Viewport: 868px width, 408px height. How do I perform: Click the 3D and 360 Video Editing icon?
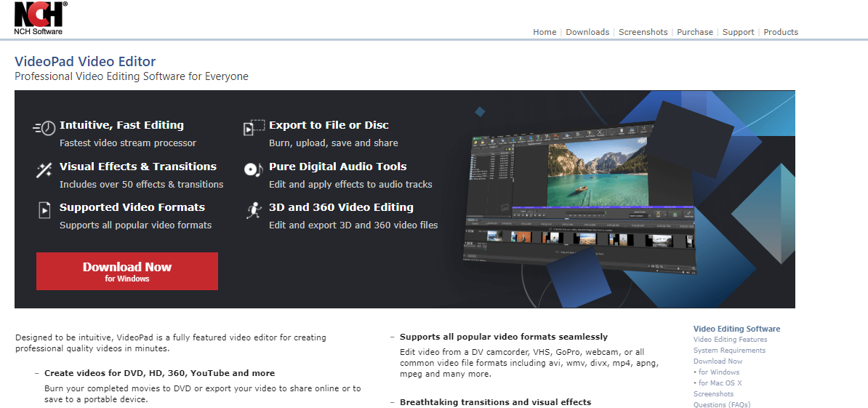coord(254,211)
